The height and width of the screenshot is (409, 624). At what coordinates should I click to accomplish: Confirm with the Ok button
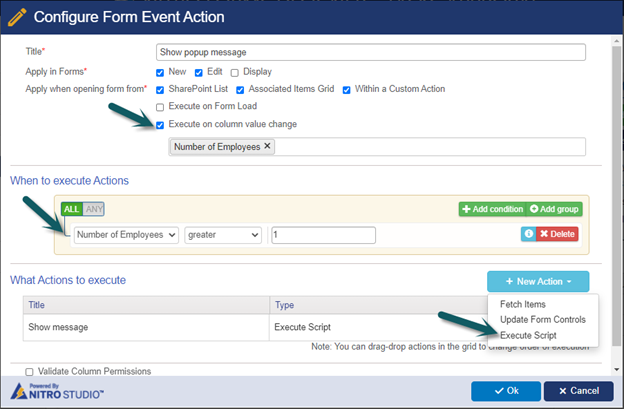pos(506,391)
